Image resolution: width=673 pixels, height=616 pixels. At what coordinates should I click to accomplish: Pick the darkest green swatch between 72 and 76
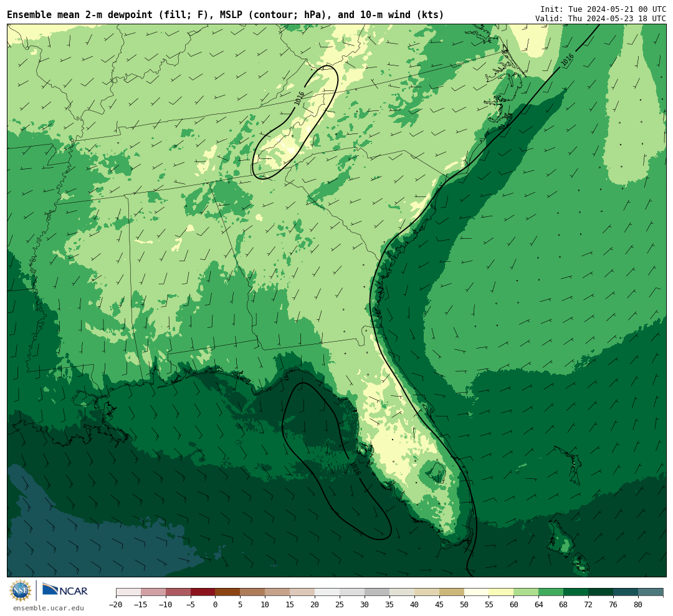[601, 592]
